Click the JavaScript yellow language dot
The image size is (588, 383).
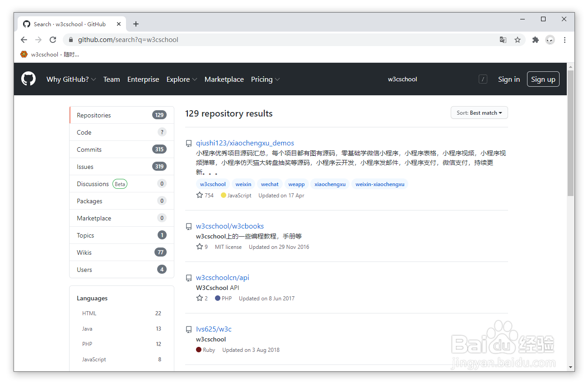[223, 195]
